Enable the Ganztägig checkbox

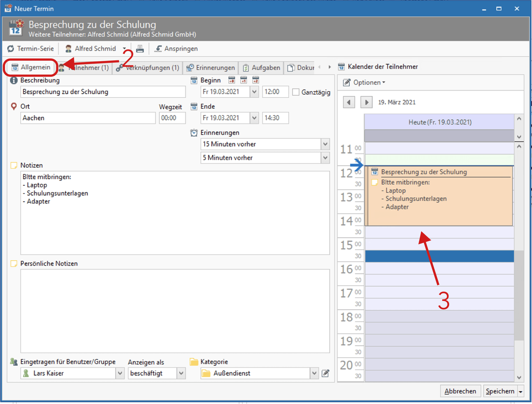[x=296, y=92]
